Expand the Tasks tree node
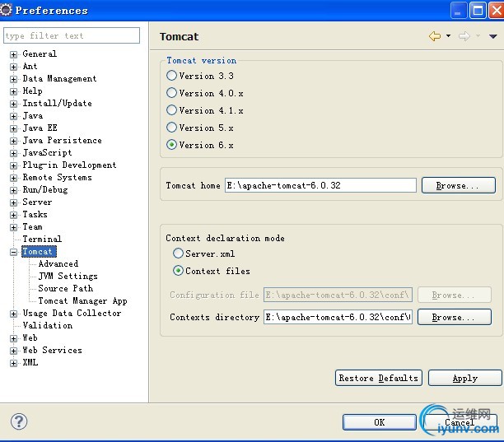Viewport: 504px width, 442px height. point(13,215)
